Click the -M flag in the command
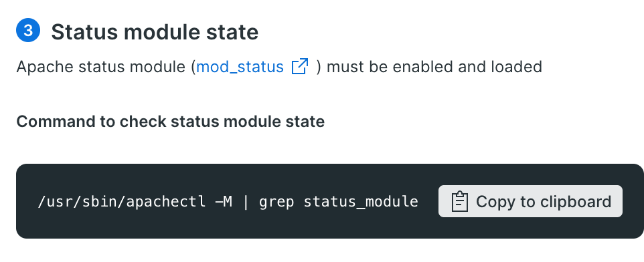Viewport: 644px width, 262px height. (x=224, y=201)
